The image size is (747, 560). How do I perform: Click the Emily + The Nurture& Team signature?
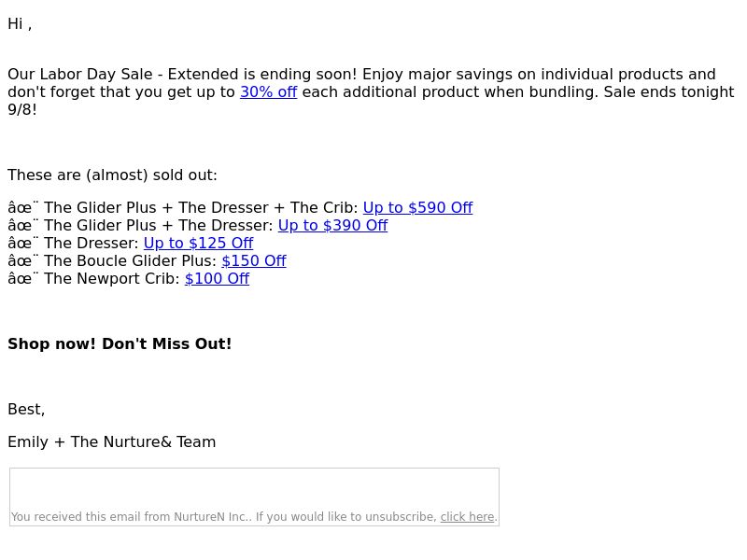112,441
